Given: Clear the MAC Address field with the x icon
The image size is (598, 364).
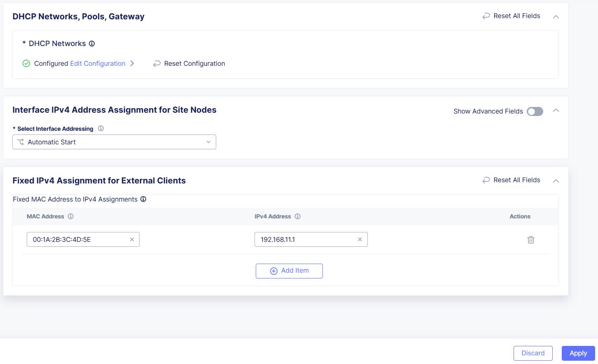Looking at the screenshot, I should coord(132,239).
